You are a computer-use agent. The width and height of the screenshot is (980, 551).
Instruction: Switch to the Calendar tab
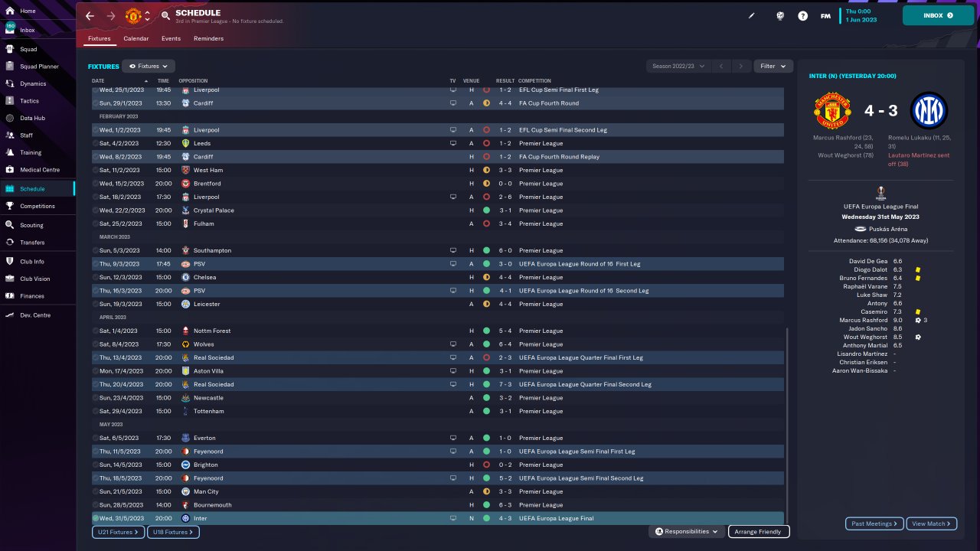point(136,38)
